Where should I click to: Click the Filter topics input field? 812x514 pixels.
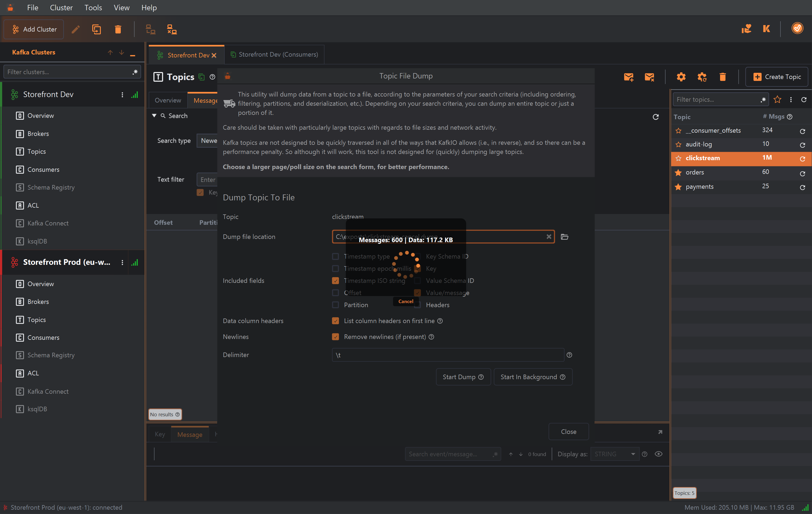click(721, 100)
